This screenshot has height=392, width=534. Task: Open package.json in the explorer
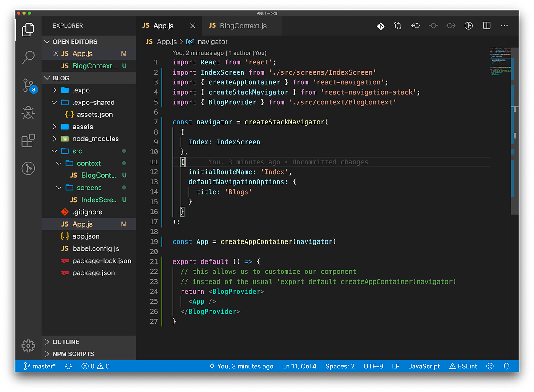point(93,273)
